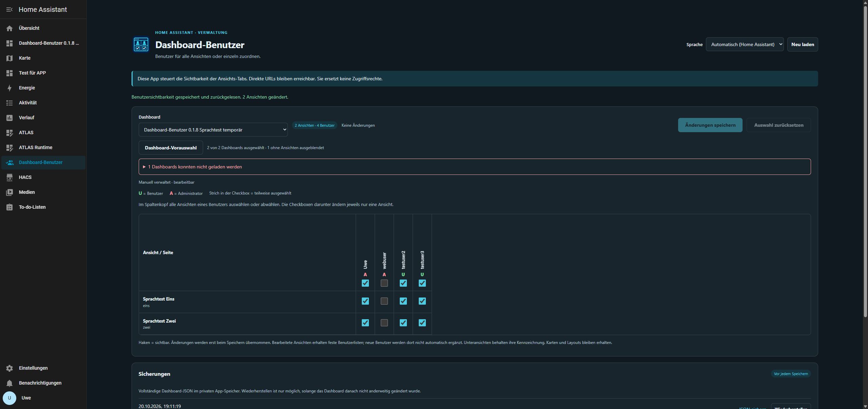This screenshot has width=868, height=409.
Task: Open the Sprache language dropdown
Action: tap(745, 44)
